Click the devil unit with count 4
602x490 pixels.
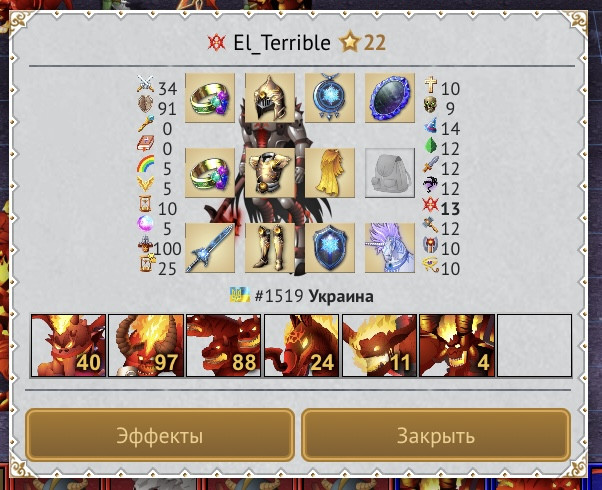[x=457, y=345]
